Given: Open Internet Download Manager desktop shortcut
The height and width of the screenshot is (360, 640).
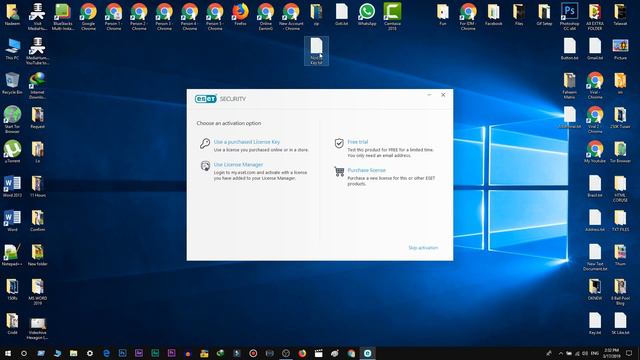Looking at the screenshot, I should point(37,85).
